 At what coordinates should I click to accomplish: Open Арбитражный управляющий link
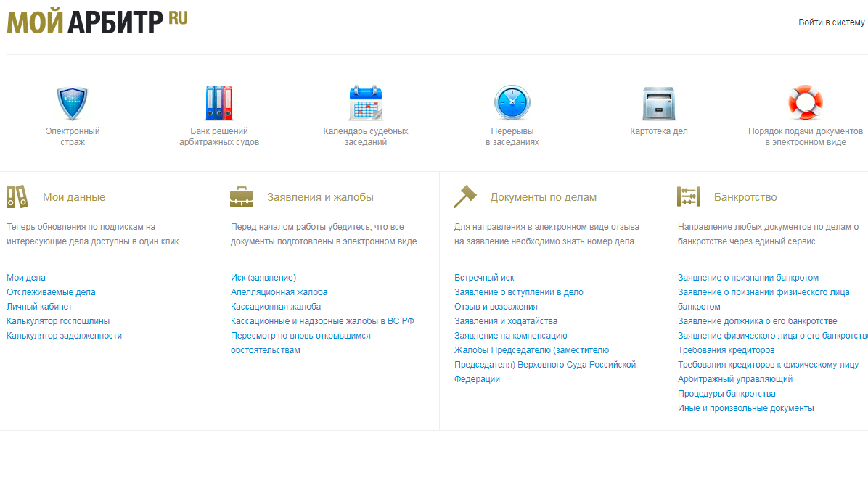735,378
